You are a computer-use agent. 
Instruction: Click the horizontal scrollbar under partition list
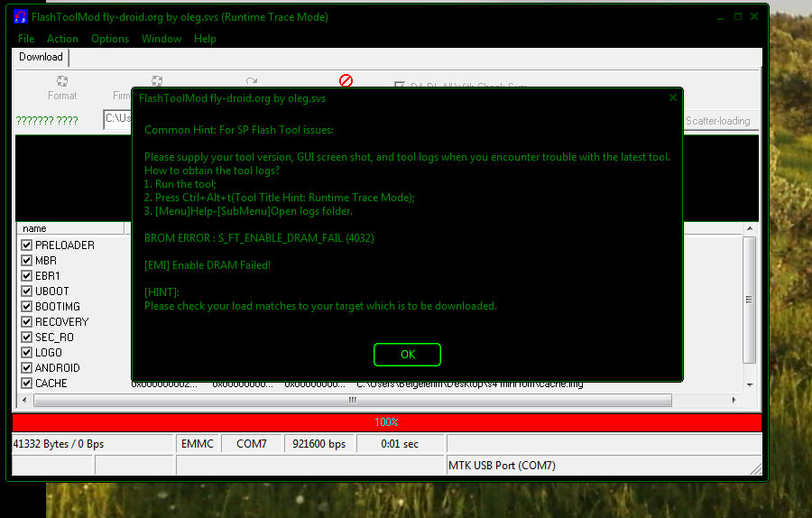pos(352,400)
